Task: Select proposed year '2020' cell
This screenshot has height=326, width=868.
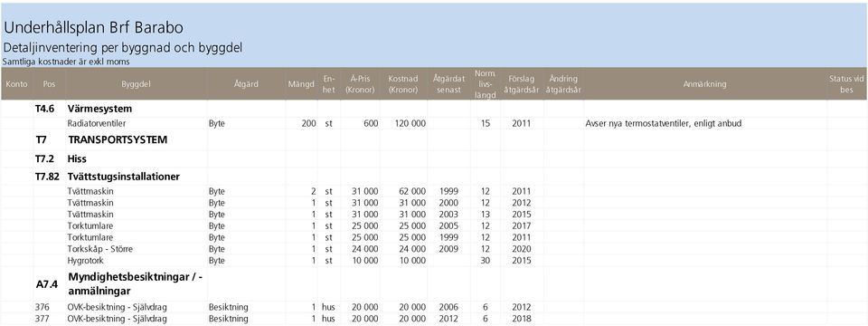Action: 522,249
